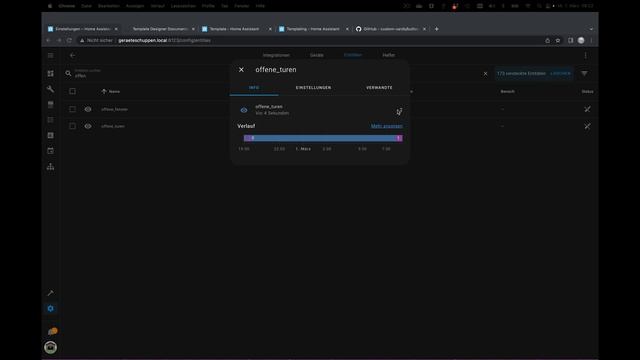Image resolution: width=640 pixels, height=360 pixels.
Task: Switch to the Einstellungen dialog tab
Action: pyautogui.click(x=313, y=88)
